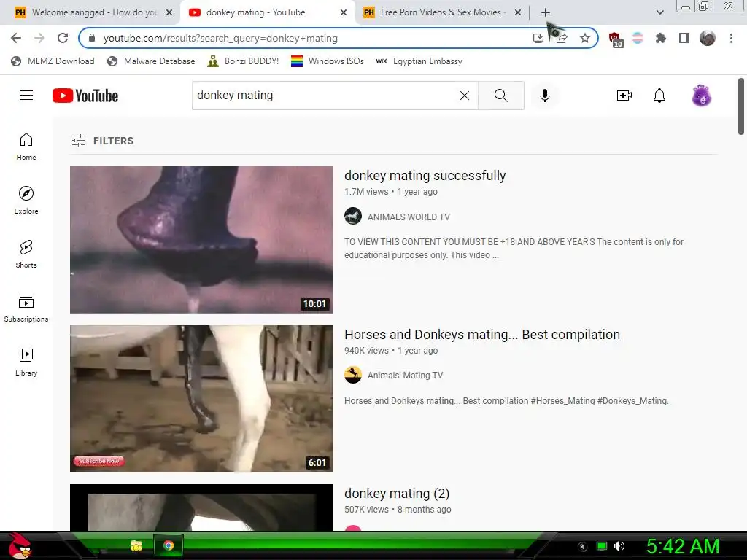Screen dimensions: 747x560
Task: Click the Create video camera icon
Action: coord(624,96)
